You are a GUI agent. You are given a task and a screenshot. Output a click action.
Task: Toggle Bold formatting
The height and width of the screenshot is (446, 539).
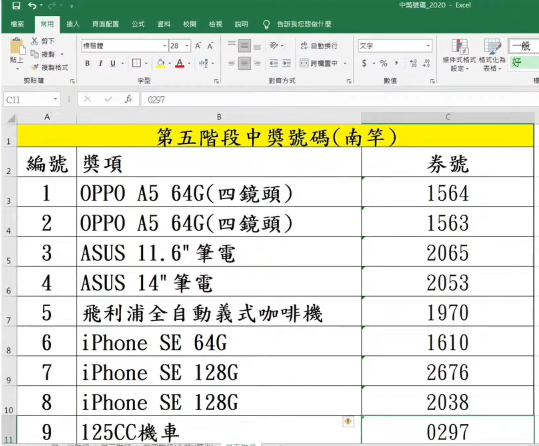88,63
